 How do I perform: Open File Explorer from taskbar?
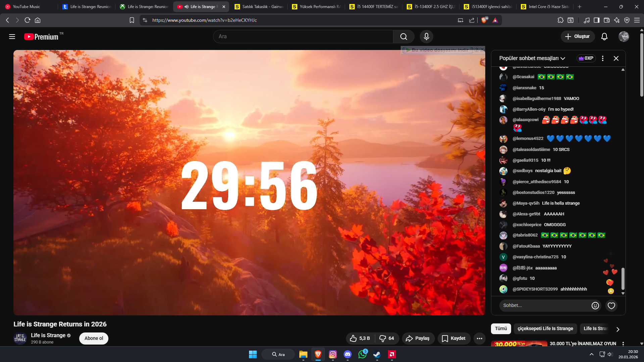(x=303, y=354)
